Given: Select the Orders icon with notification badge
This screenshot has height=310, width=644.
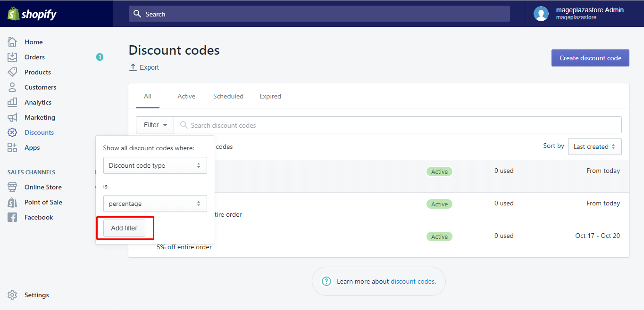Looking at the screenshot, I should coord(13,57).
